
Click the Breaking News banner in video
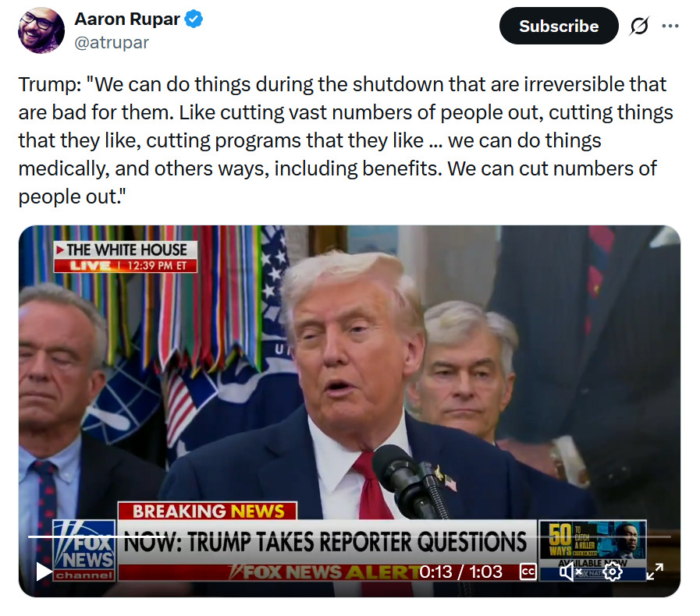pos(208,512)
